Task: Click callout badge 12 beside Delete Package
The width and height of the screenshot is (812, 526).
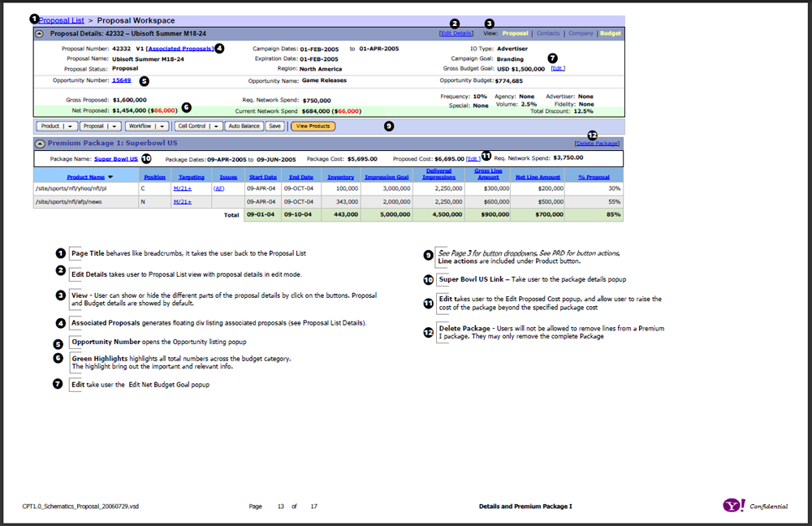Action: click(x=593, y=136)
